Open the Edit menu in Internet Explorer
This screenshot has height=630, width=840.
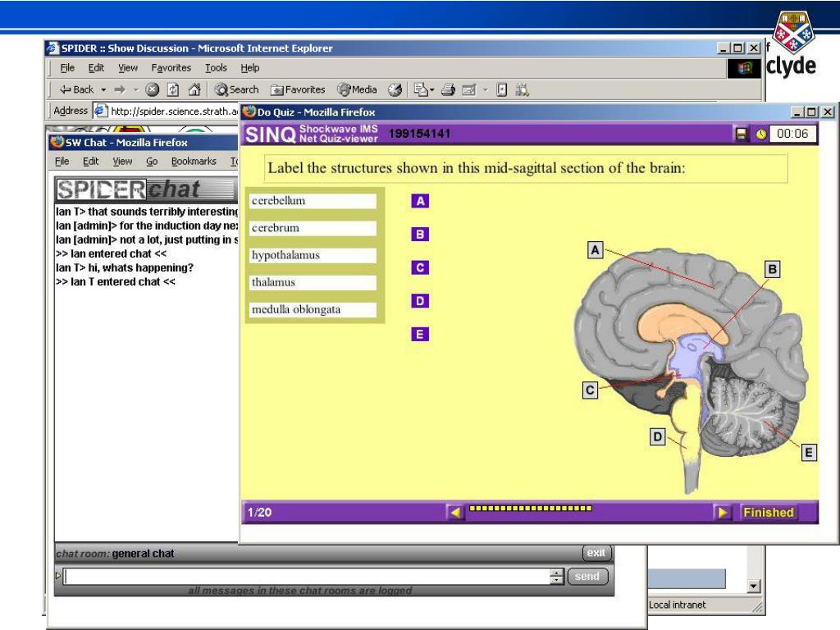pos(96,68)
